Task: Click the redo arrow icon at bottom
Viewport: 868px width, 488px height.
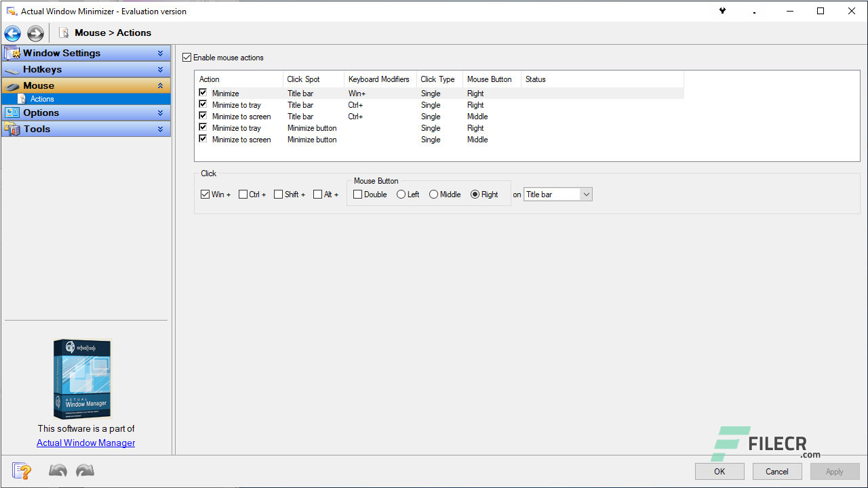Action: tap(85, 470)
